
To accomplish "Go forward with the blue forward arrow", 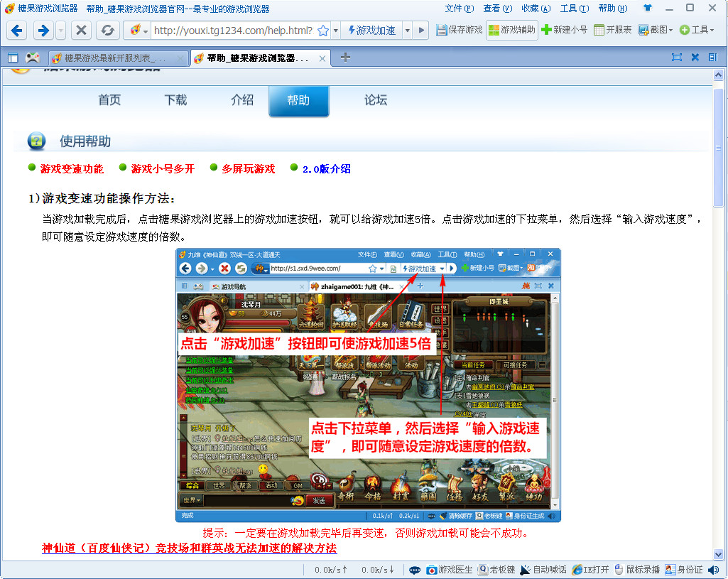I will click(x=43, y=31).
